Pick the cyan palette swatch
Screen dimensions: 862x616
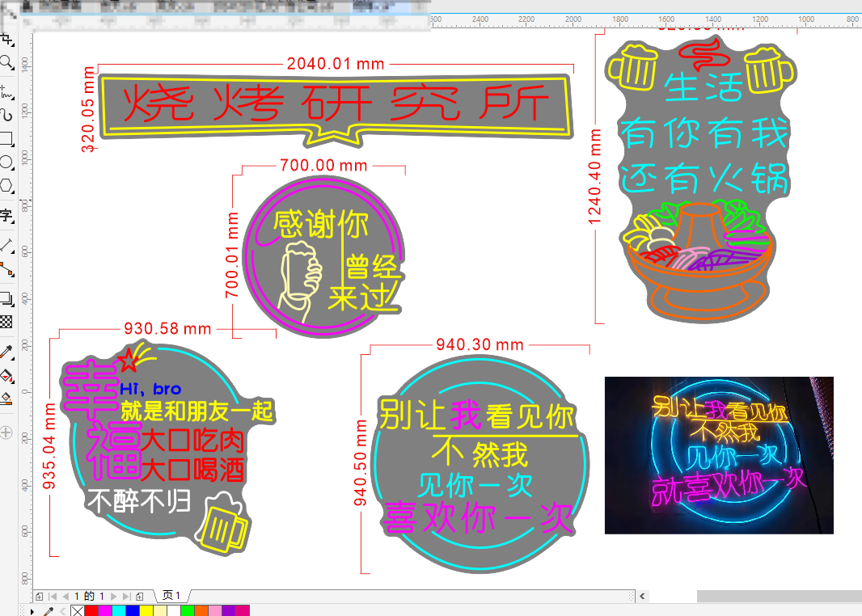[119, 611]
